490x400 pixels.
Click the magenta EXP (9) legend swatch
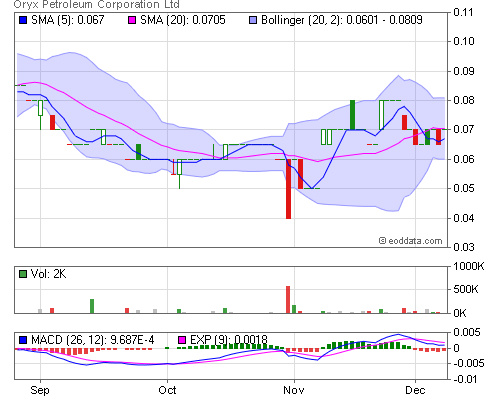pyautogui.click(x=182, y=340)
